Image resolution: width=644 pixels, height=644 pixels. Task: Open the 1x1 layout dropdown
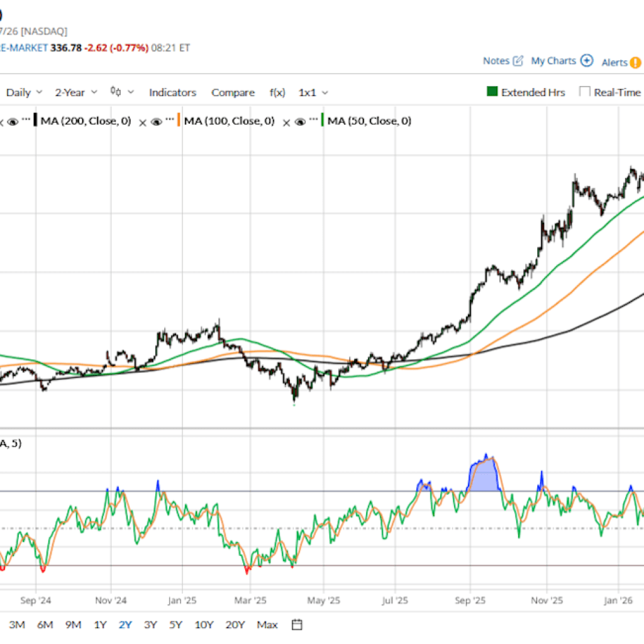313,92
